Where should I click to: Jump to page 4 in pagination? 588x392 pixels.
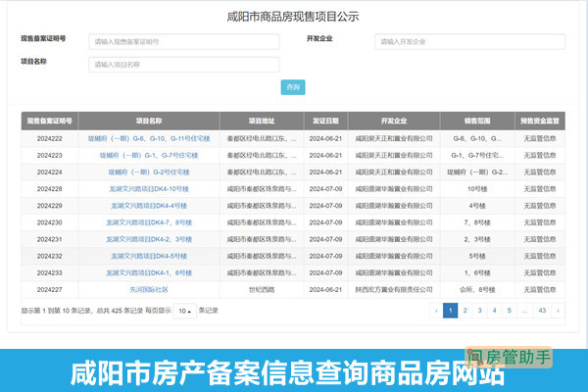click(494, 311)
